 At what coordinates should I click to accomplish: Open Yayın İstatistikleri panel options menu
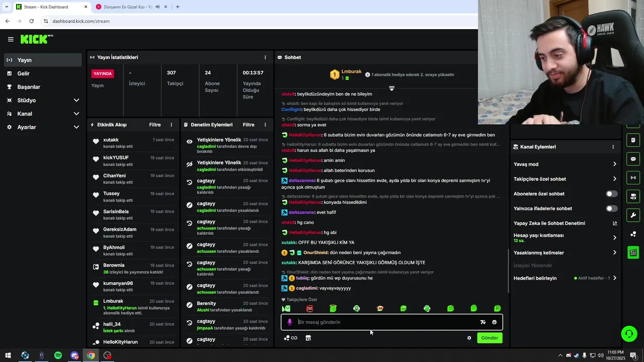[265, 57]
